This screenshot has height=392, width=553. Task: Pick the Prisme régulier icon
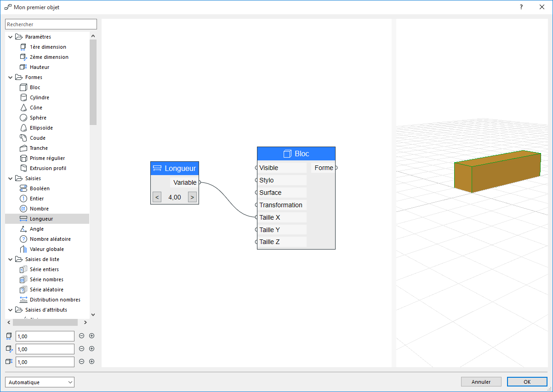tap(23, 158)
